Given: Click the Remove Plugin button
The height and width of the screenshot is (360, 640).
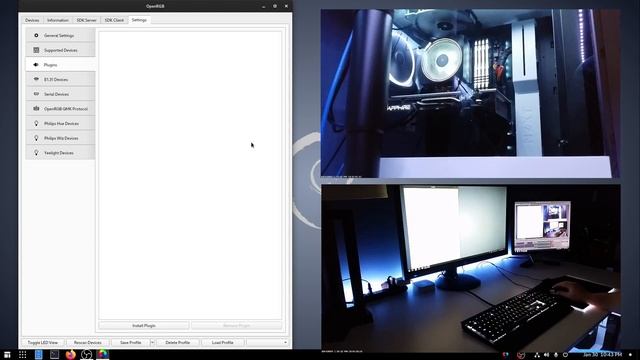Looking at the screenshot, I should 237,326.
